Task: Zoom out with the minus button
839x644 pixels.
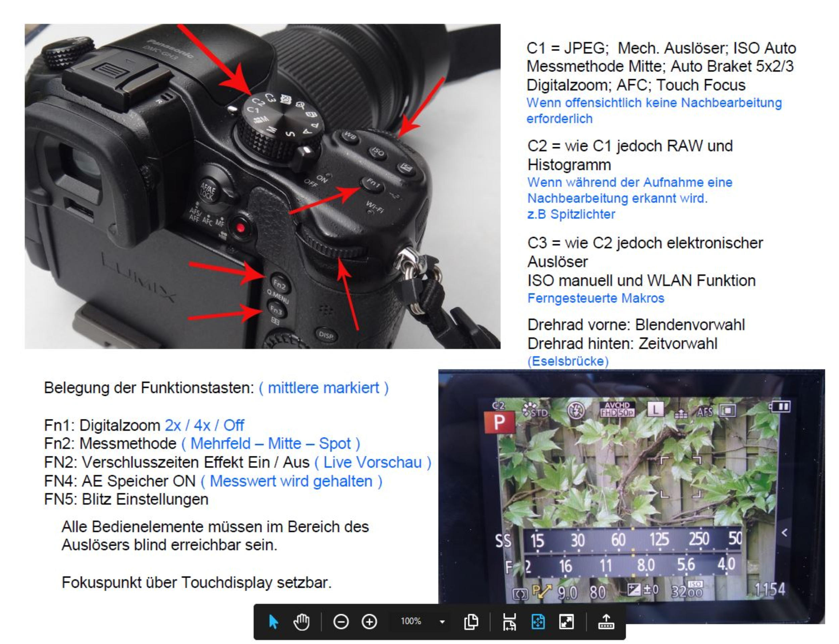Action: click(341, 622)
